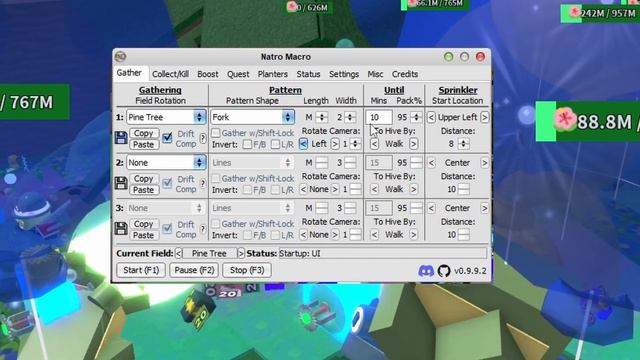Open row 2 Lines pattern dropdown
This screenshot has height=360, width=640.
point(252,162)
